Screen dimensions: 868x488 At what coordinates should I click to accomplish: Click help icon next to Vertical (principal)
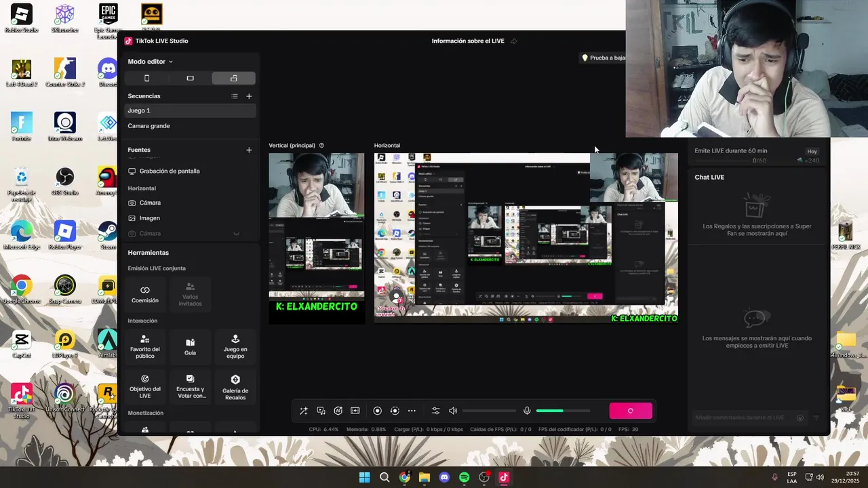coord(321,146)
